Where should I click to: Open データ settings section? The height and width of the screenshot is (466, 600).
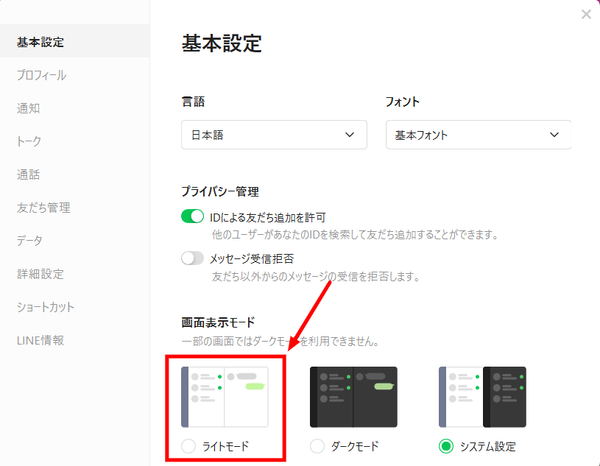tap(29, 241)
